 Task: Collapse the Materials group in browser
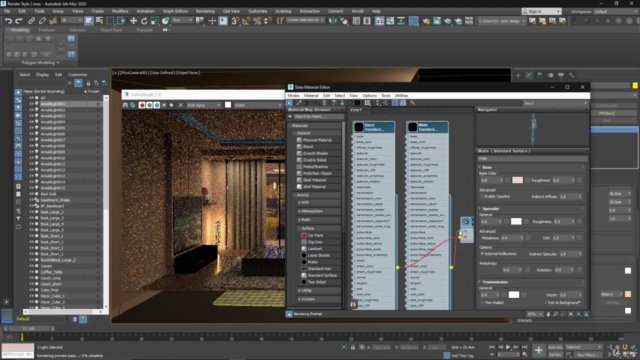tap(290, 126)
